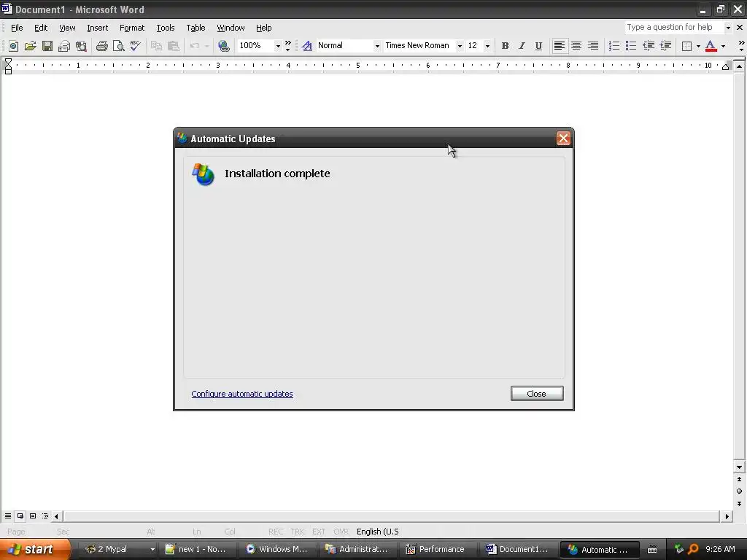The height and width of the screenshot is (560, 747).
Task: Dismiss Automatic Updates with red X
Action: (x=563, y=138)
